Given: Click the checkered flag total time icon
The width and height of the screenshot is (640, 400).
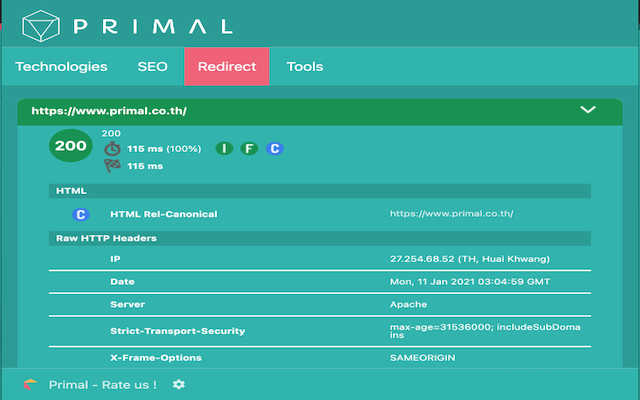Looking at the screenshot, I should (x=112, y=166).
